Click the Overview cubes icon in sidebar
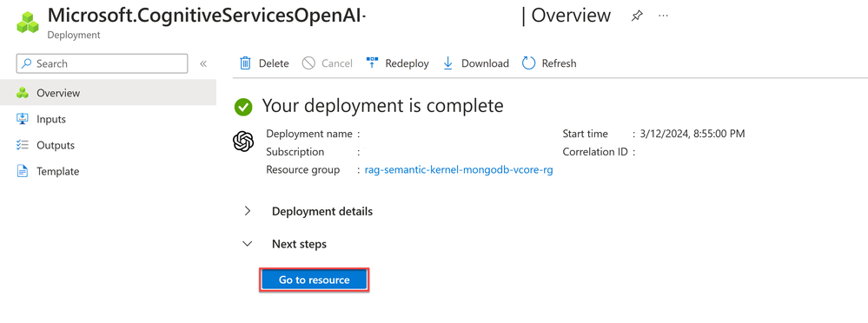 coord(23,93)
